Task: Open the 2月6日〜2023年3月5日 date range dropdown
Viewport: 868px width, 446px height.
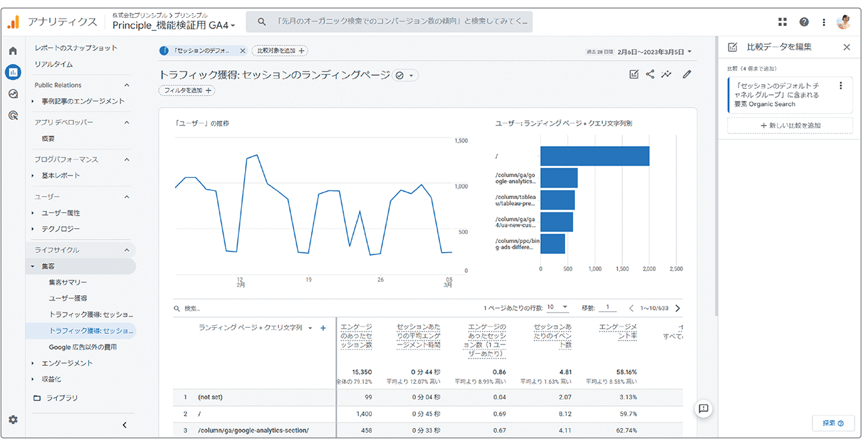Action: click(x=654, y=51)
